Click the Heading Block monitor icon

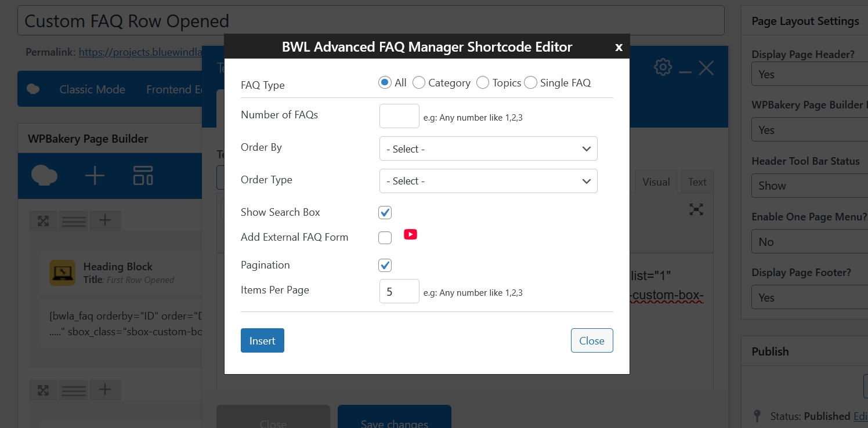62,273
